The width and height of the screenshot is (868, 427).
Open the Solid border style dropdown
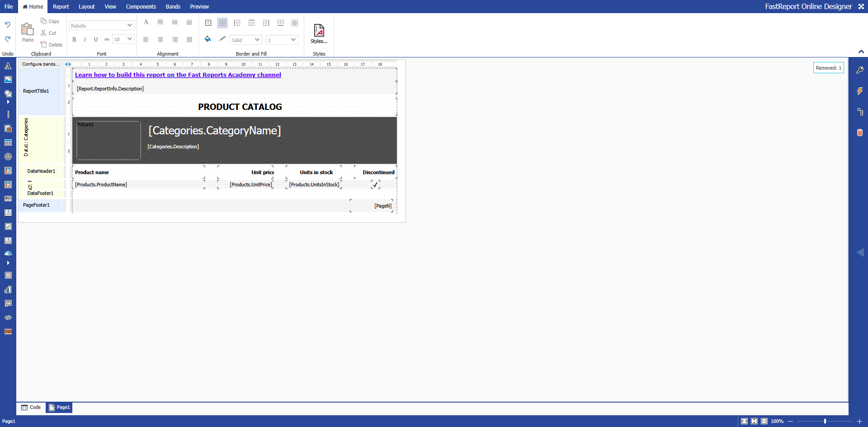[246, 40]
